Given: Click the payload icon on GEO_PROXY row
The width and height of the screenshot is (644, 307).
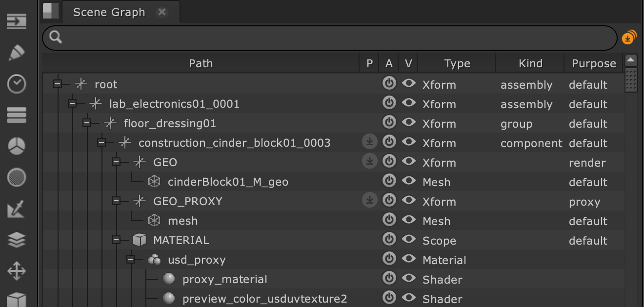Looking at the screenshot, I should point(370,200).
